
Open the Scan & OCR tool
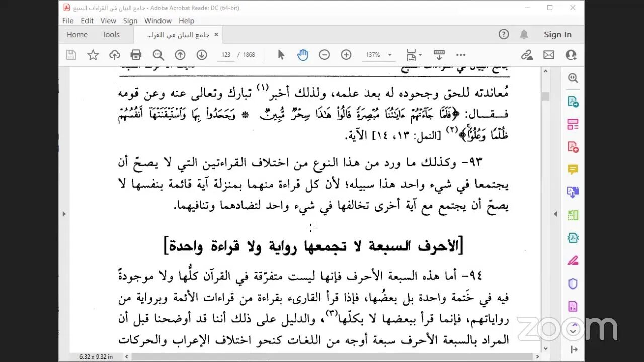[x=573, y=215]
